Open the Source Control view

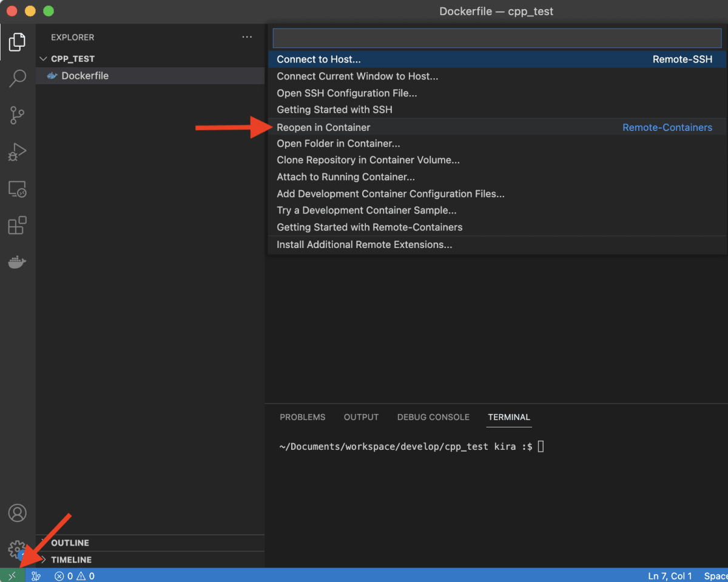17,115
